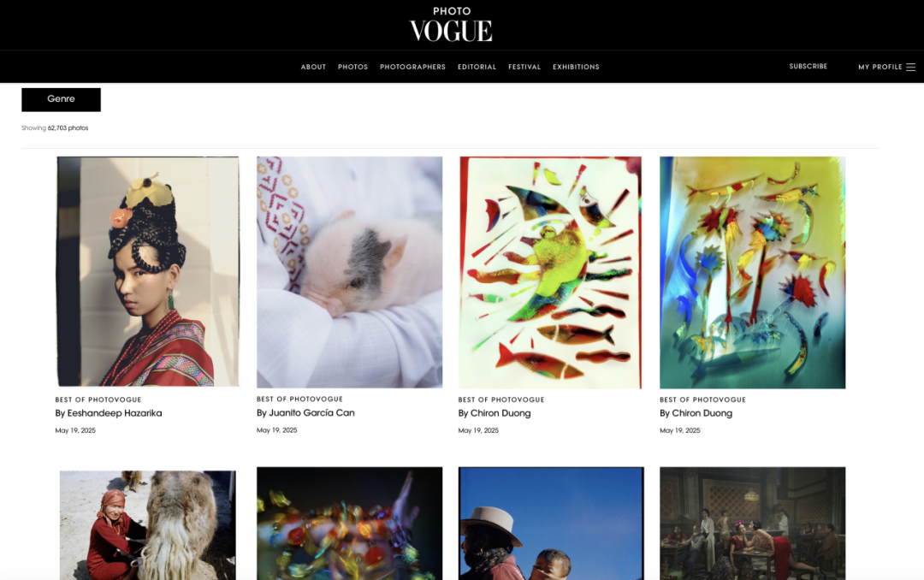The width and height of the screenshot is (924, 580).
Task: Open My Profile link
Action: [880, 68]
